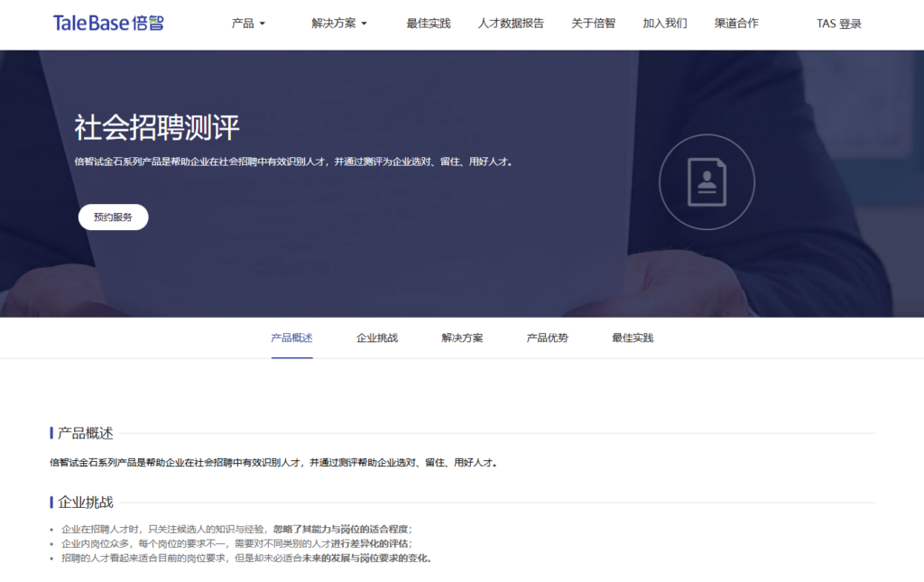The height and width of the screenshot is (582, 924).
Task: Switch to the 产品优势 tab
Action: tap(546, 337)
